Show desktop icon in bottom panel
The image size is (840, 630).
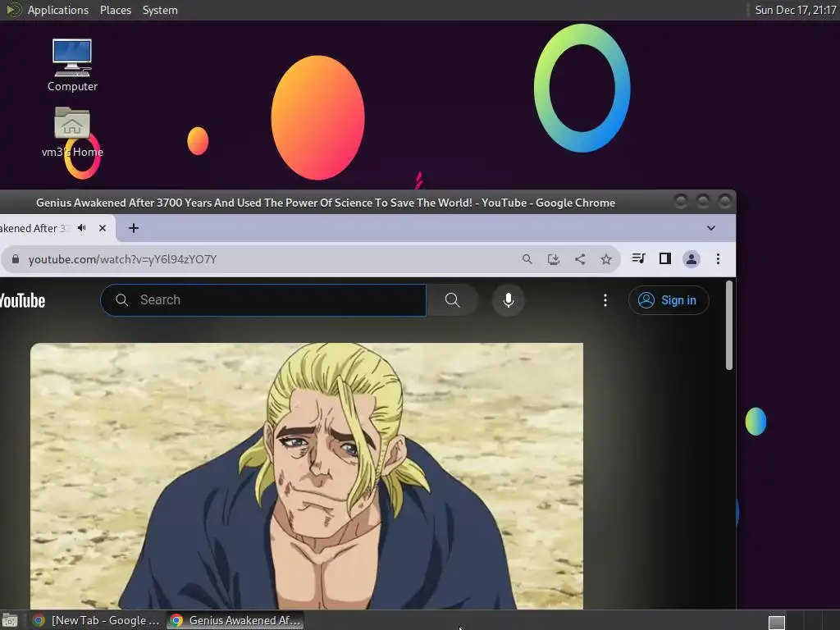(x=10, y=621)
